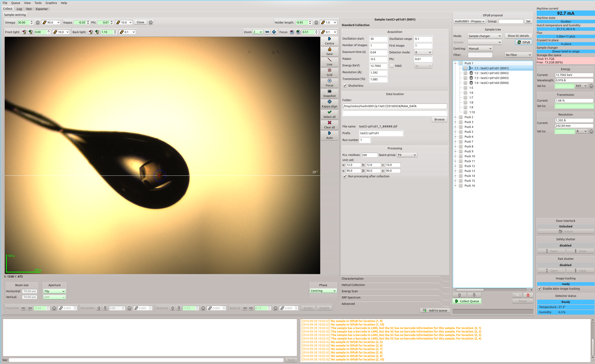Toggle the Shutterless checkbox
The height and width of the screenshot is (364, 595).
click(x=345, y=86)
